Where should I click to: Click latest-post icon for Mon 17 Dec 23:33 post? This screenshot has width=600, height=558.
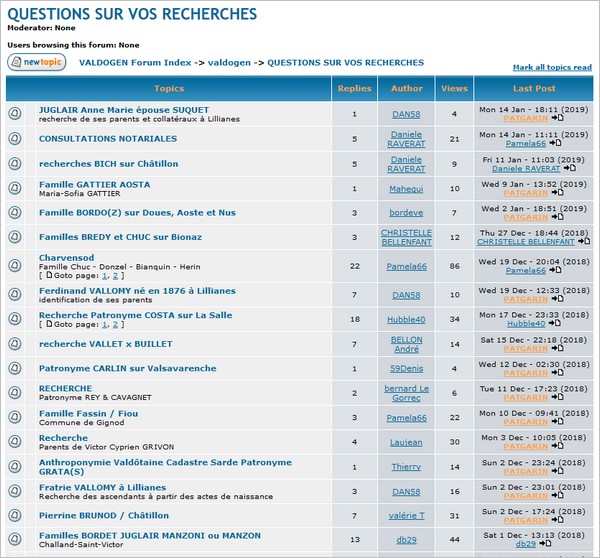[555, 323]
